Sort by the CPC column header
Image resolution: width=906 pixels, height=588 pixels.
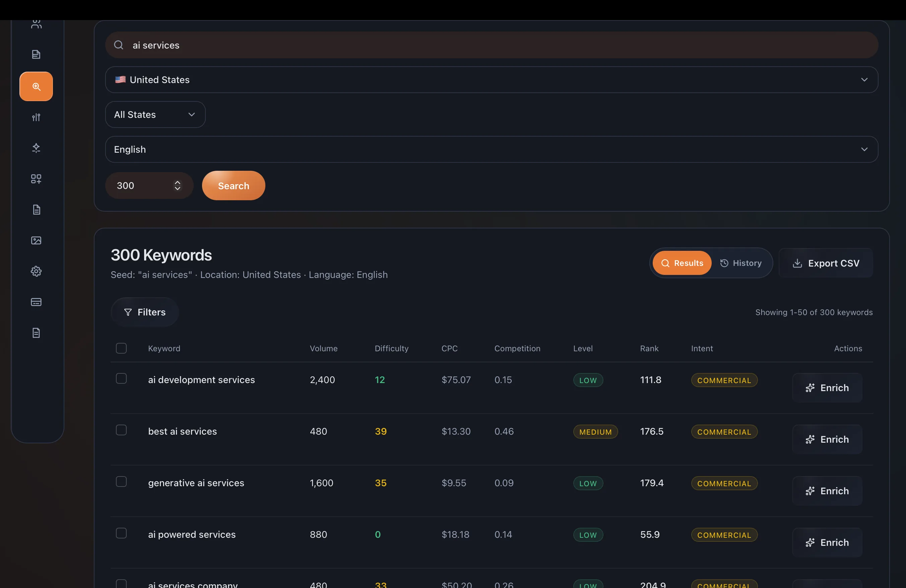click(x=450, y=348)
